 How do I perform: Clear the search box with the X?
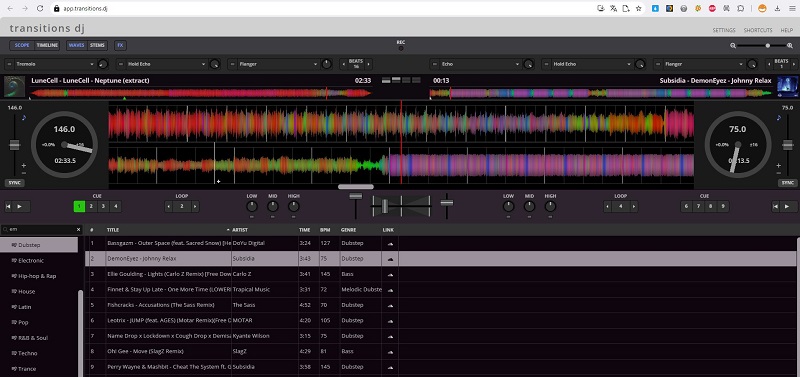(x=79, y=230)
